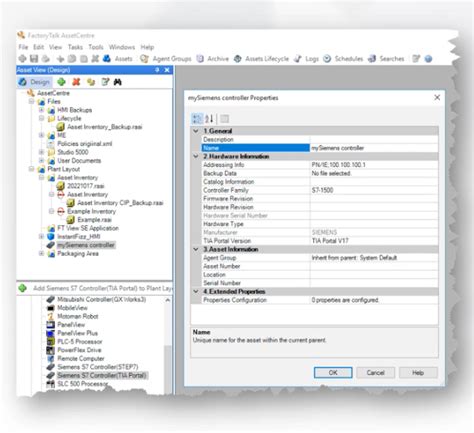Click the notepad icon left of the globe
The width and height of the screenshot is (474, 433).
[416, 59]
